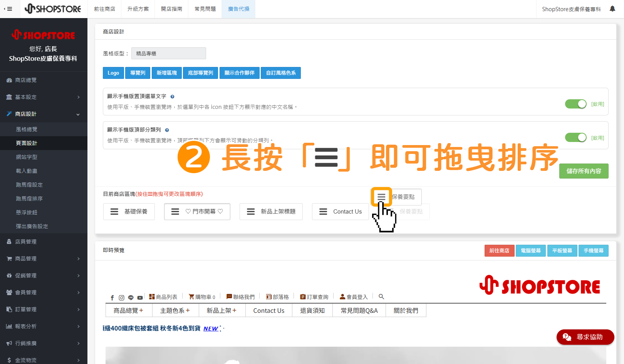Expand 訂單管理 sidebar menu
Screen dimensions: 624x364
point(78,309)
